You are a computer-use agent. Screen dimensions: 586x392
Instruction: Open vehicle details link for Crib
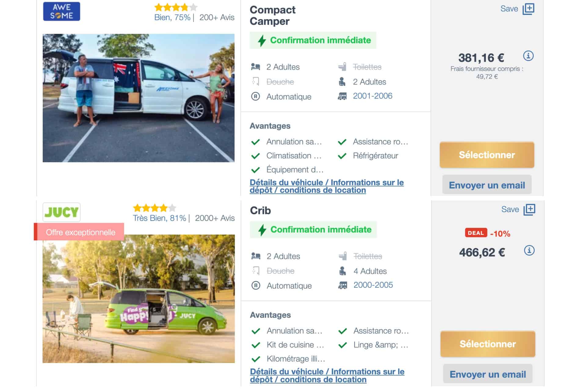coord(327,376)
